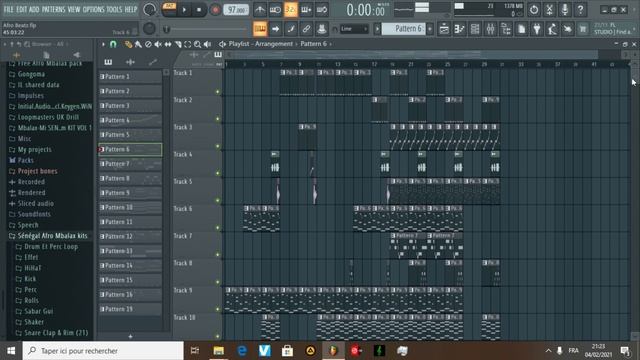Open the Piano roll view icon
The height and width of the screenshot is (360, 640).
pos(459,29)
